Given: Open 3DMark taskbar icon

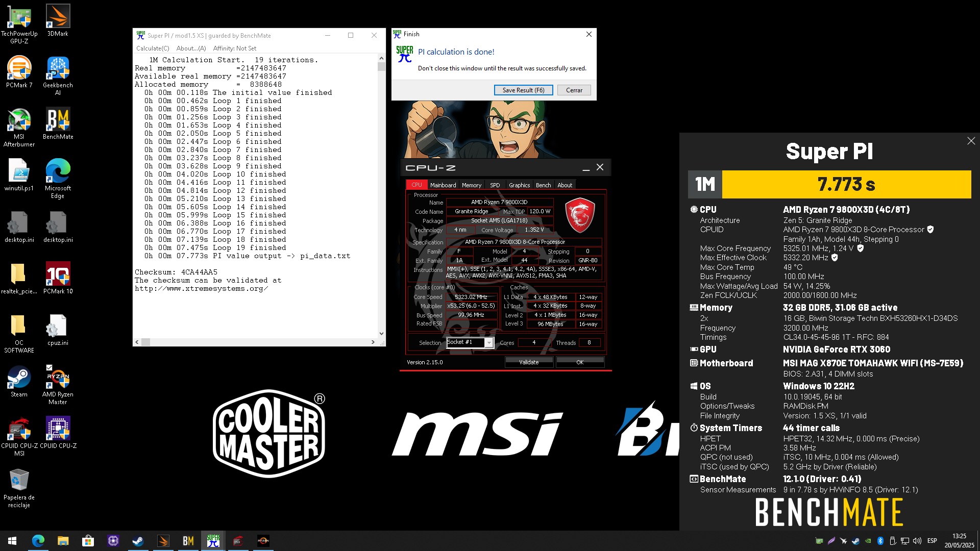Looking at the screenshot, I should pos(163,541).
